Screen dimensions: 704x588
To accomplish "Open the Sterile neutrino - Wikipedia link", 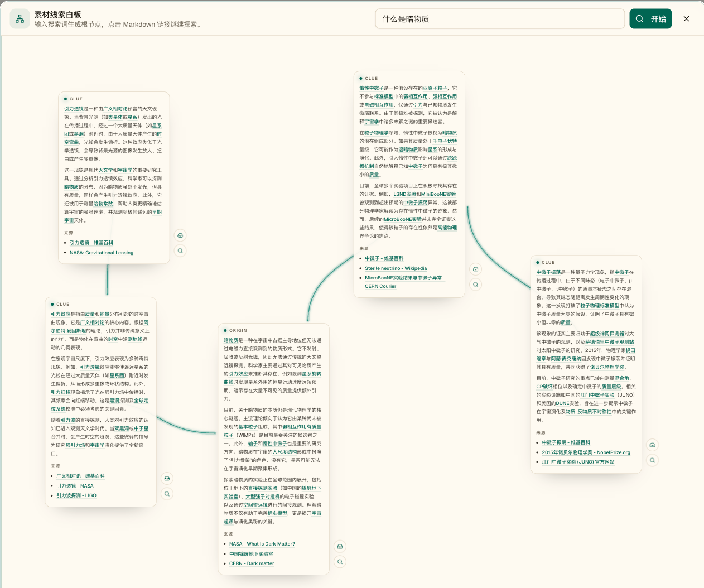I will click(396, 268).
